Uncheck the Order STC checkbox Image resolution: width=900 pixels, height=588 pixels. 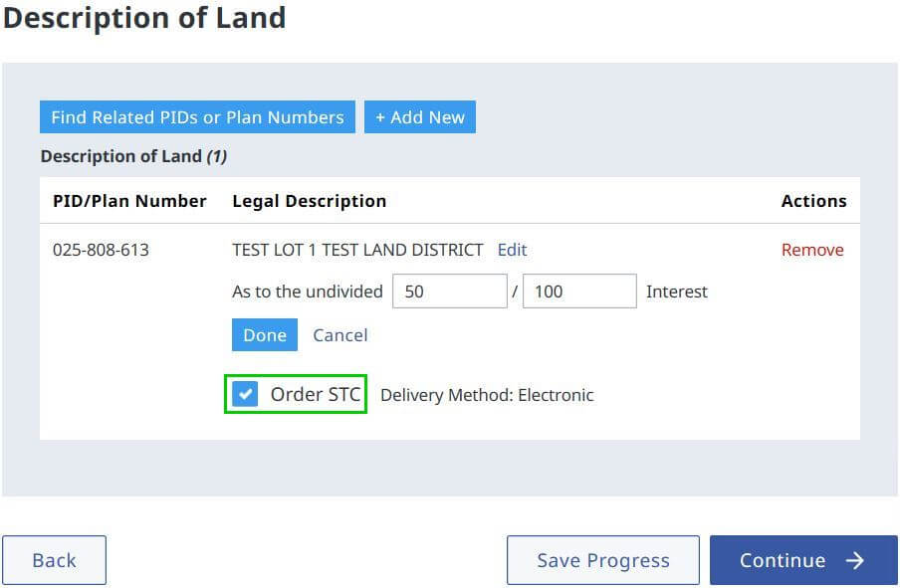(x=245, y=394)
